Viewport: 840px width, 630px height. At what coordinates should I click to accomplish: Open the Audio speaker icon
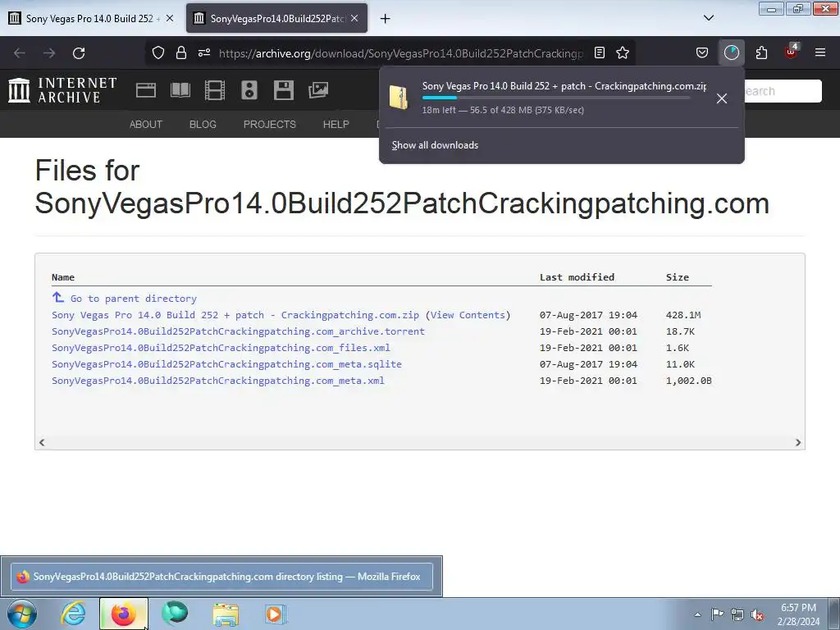point(249,90)
